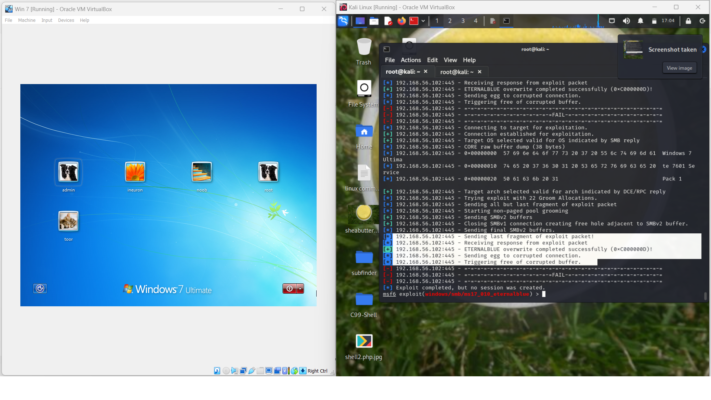The height and width of the screenshot is (400, 711).
Task: Open the Edit menu in the Kali terminal
Action: pyautogui.click(x=432, y=60)
